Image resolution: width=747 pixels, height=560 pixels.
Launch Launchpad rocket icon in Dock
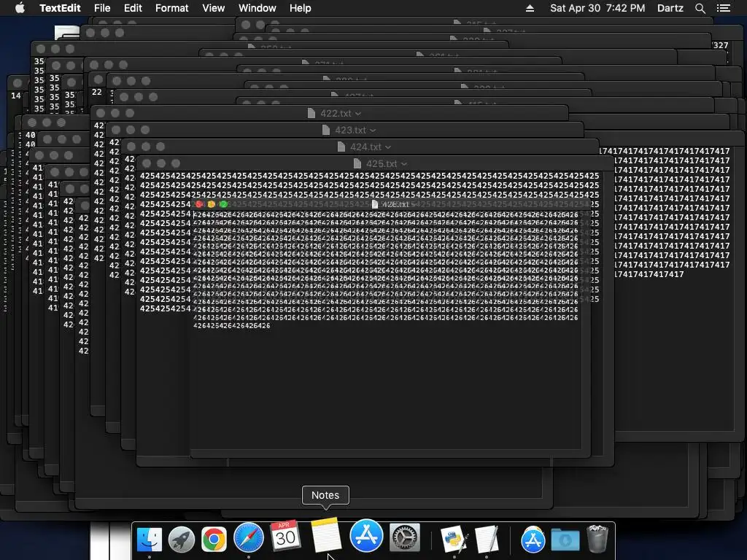[182, 539]
